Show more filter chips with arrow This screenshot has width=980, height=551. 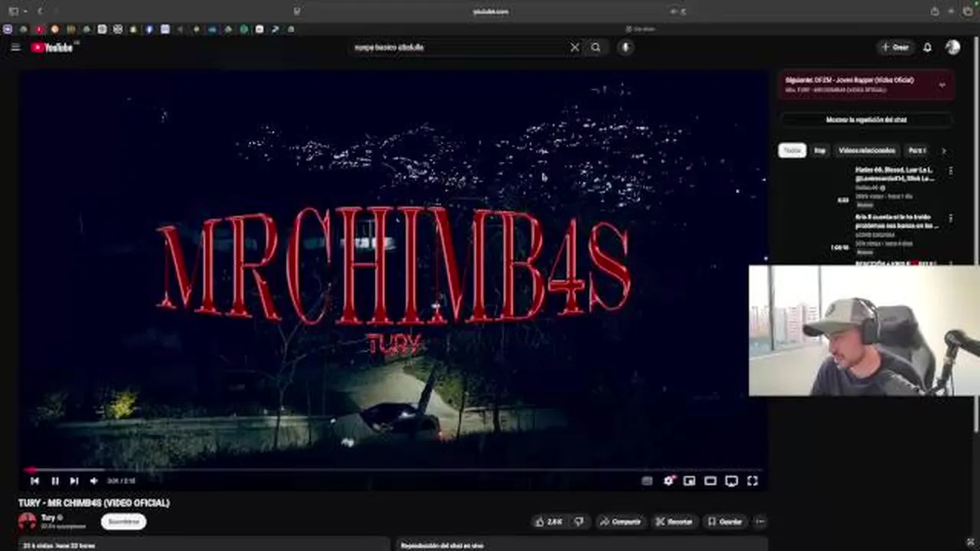click(943, 151)
